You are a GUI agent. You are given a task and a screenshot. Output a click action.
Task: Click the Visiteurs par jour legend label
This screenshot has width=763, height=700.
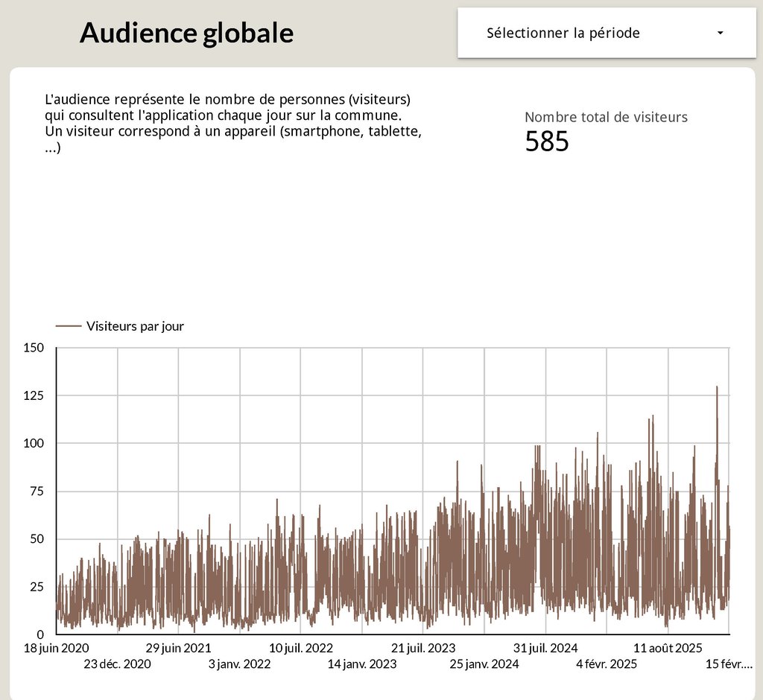(x=135, y=326)
